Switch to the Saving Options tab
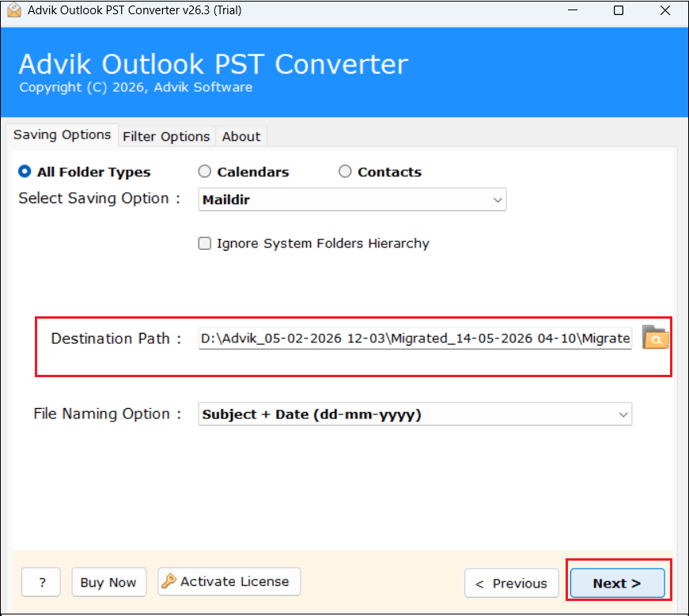Image resolution: width=689 pixels, height=616 pixels. tap(62, 135)
